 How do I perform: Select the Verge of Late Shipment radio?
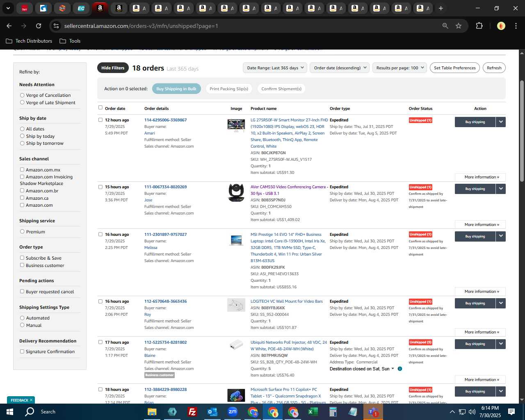[22, 103]
